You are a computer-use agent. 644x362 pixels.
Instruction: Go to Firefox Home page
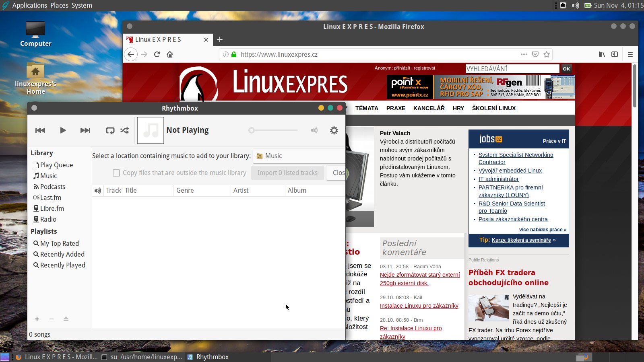point(170,54)
